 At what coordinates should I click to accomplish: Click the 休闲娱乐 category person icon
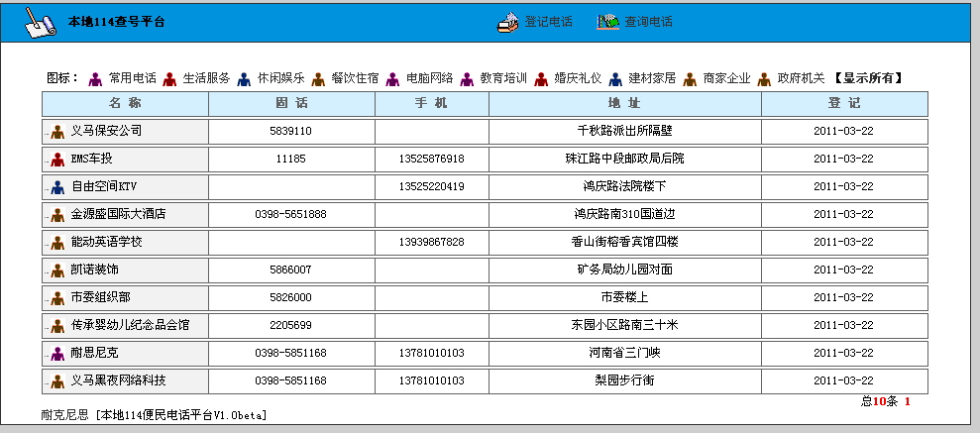[244, 79]
